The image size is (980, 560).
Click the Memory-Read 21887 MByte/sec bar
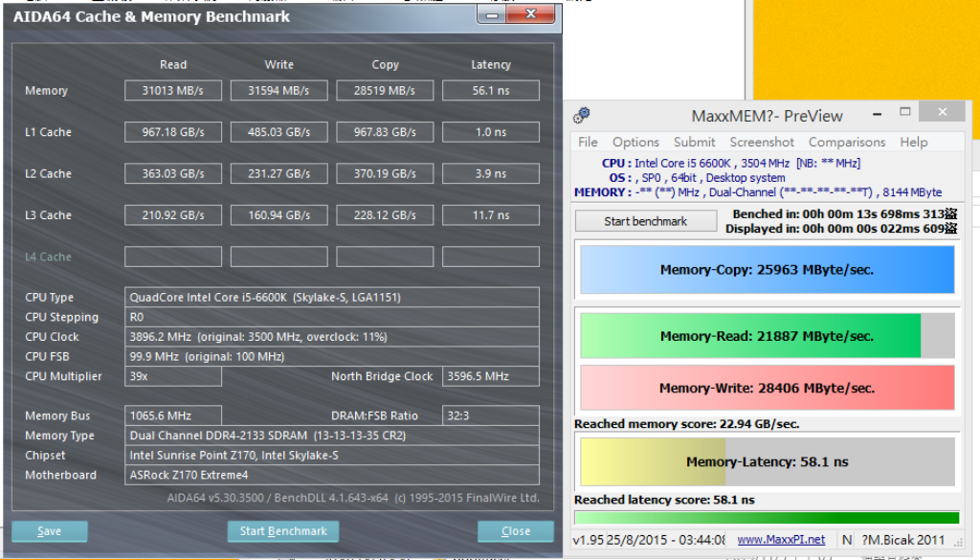(767, 336)
